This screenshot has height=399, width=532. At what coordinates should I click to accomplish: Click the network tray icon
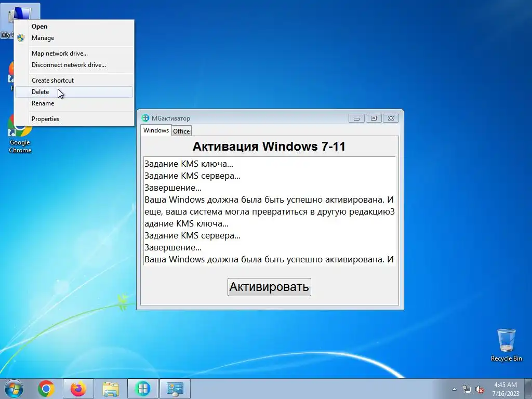[467, 389]
